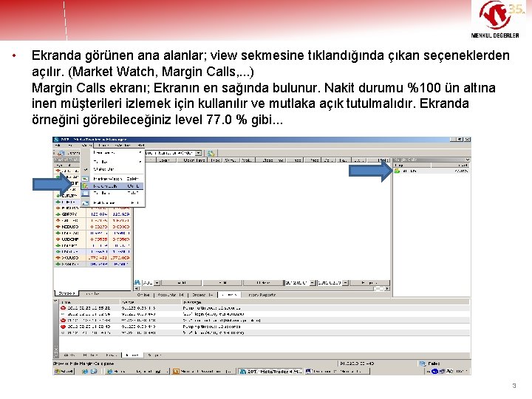This screenshot has height=399, width=532.
Task: Switch to the Symbols tab in Market Watch
Action: tap(66, 293)
